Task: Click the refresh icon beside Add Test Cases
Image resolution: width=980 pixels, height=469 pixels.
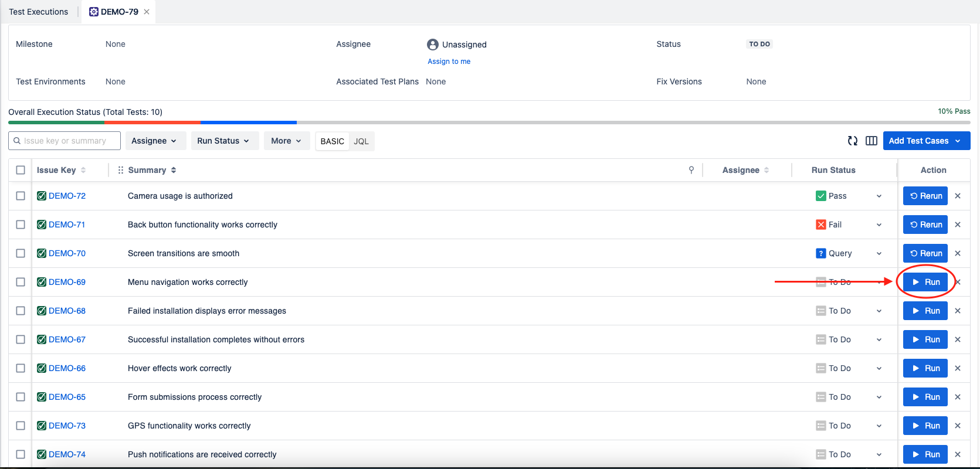Action: click(x=853, y=141)
